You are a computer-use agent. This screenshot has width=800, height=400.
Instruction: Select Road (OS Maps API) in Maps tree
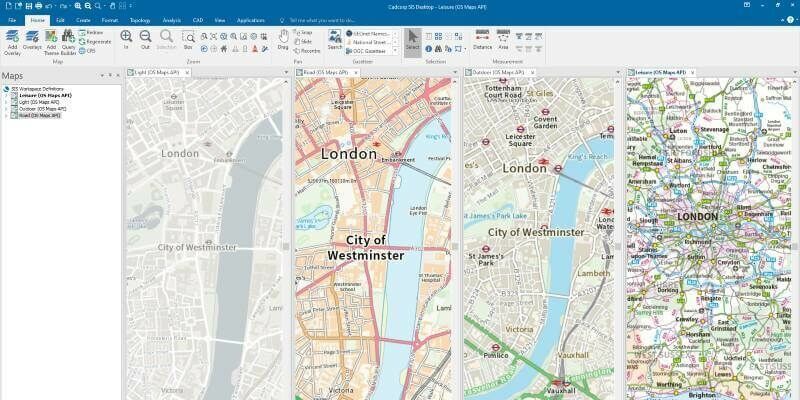click(39, 115)
